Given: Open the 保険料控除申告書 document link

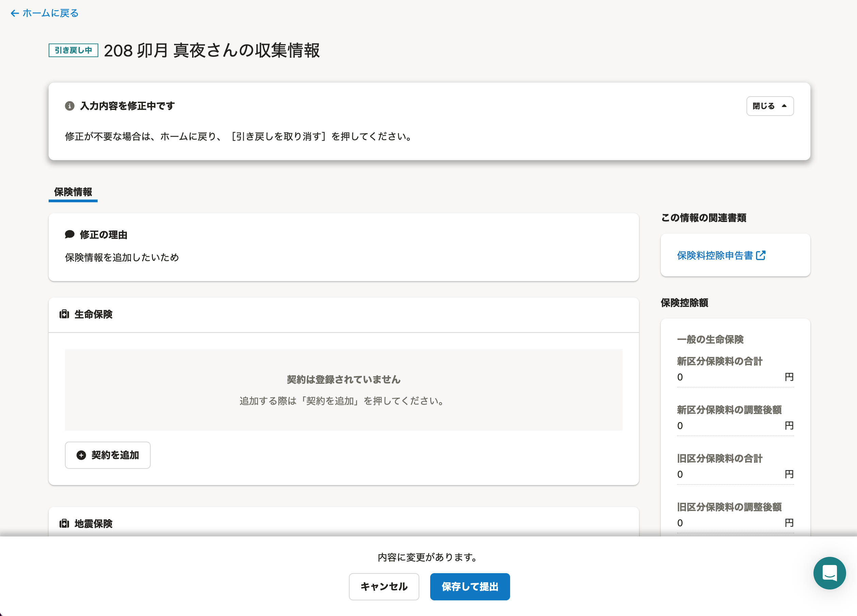Looking at the screenshot, I should (715, 256).
